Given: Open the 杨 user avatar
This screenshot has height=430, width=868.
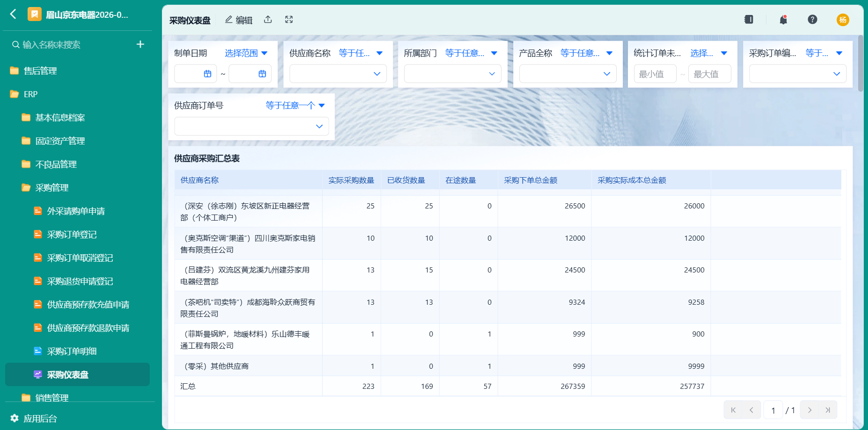Looking at the screenshot, I should pyautogui.click(x=843, y=20).
